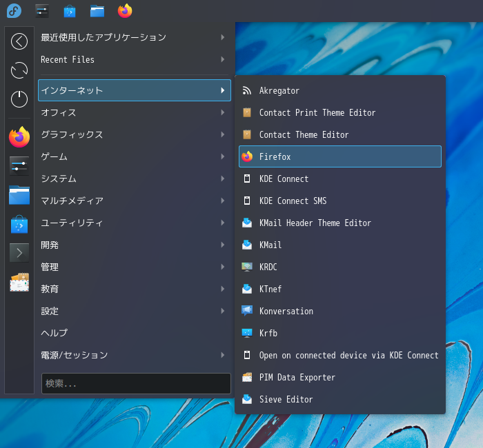The image size is (483, 448).
Task: Expand the 開発 category
Action: pyautogui.click(x=135, y=245)
